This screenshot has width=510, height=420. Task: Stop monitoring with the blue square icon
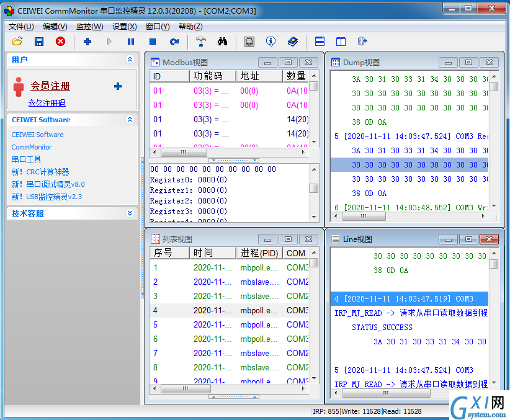[x=153, y=42]
